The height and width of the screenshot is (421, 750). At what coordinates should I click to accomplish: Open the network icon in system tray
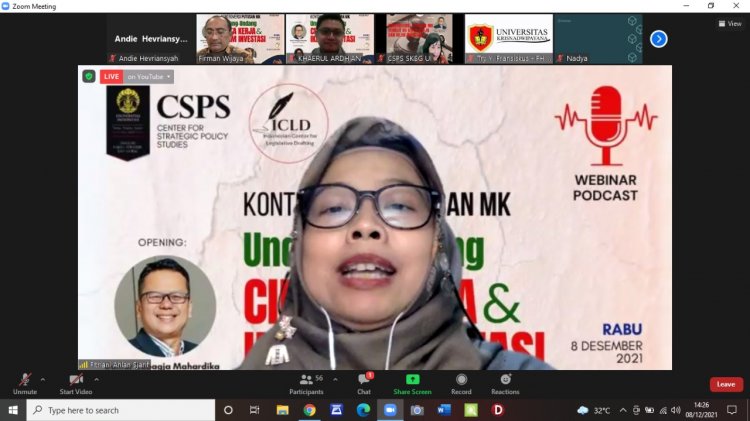pyautogui.click(x=663, y=410)
